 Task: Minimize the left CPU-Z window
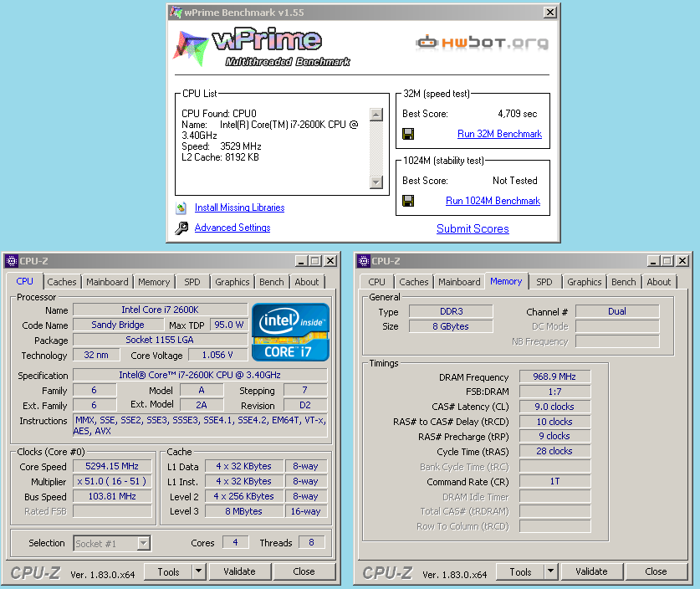[x=301, y=261]
